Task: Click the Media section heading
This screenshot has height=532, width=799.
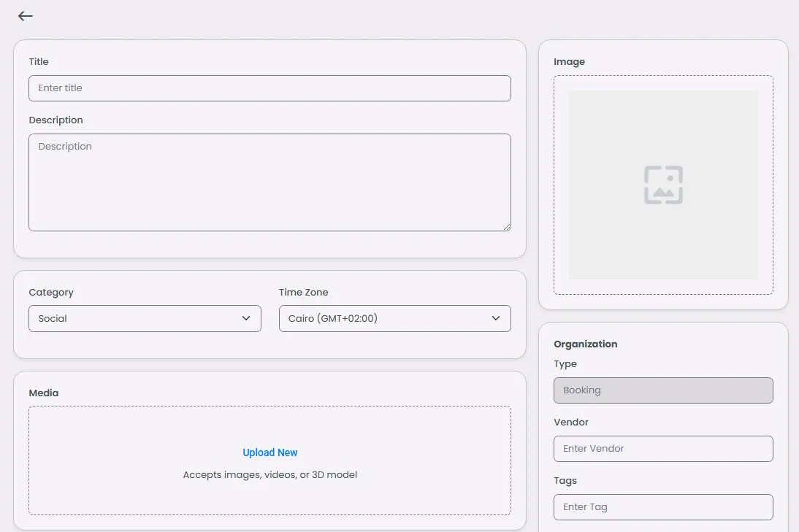Action: click(x=44, y=393)
